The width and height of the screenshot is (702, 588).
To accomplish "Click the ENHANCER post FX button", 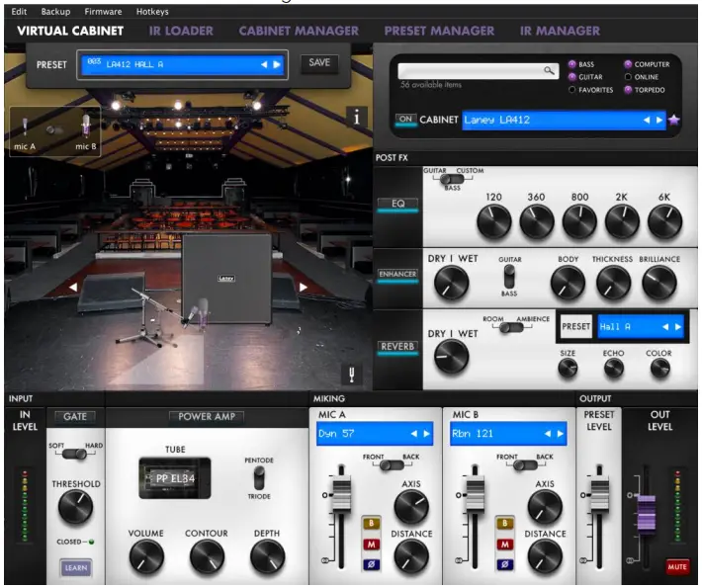I will pyautogui.click(x=397, y=274).
